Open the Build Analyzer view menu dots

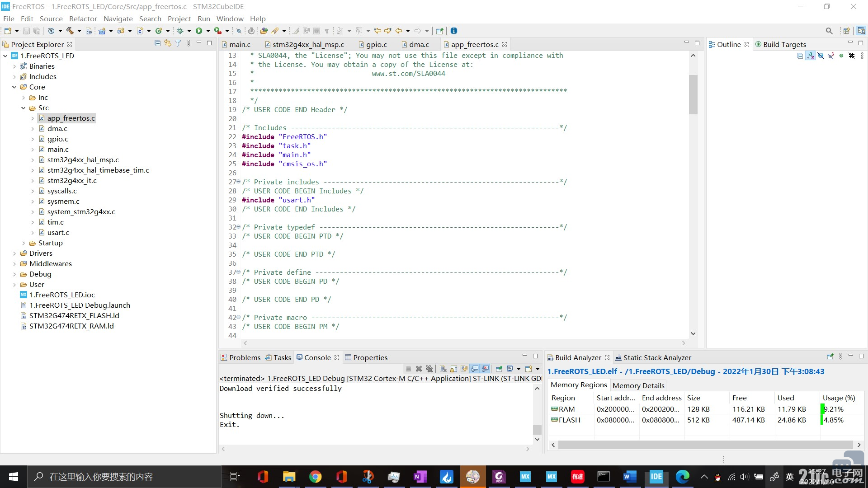(x=840, y=357)
